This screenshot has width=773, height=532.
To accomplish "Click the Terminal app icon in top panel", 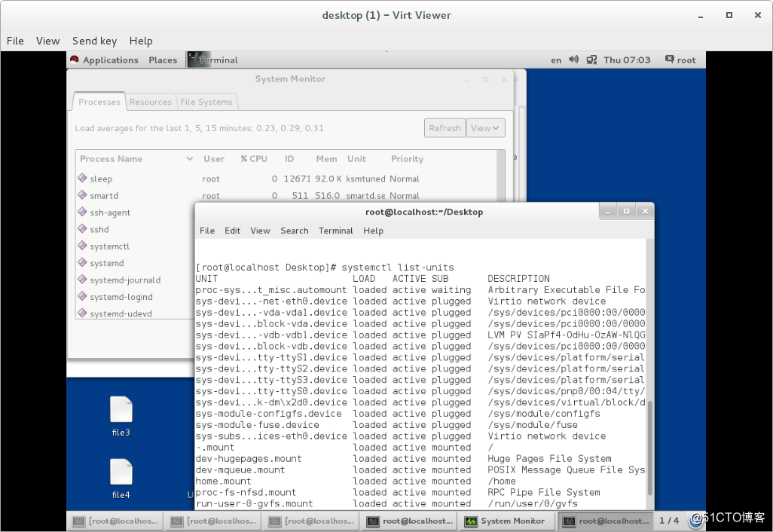I will tap(199, 60).
